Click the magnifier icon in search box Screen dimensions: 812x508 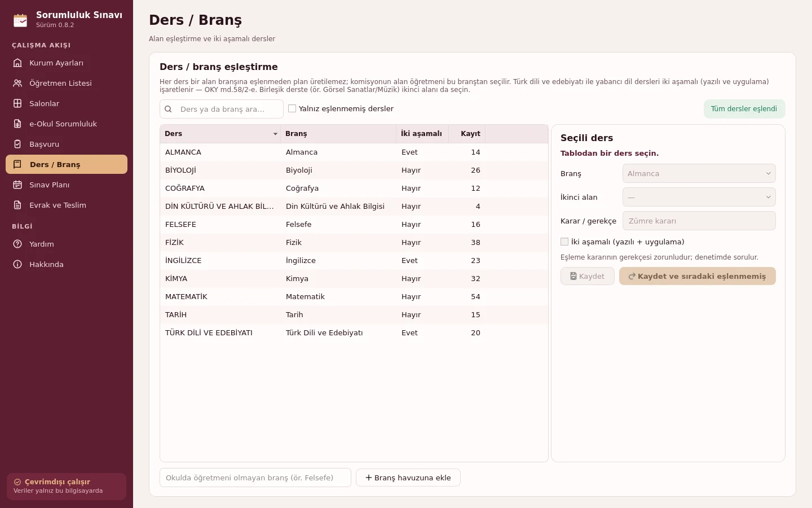168,109
